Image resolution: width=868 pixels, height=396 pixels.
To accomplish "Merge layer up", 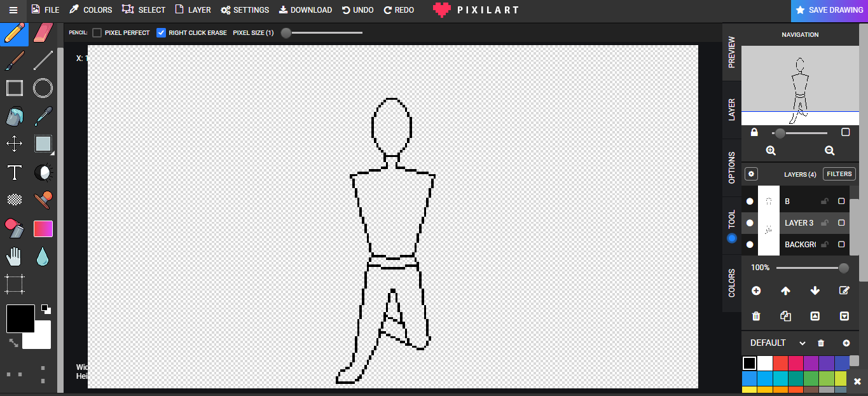I will pos(815,316).
